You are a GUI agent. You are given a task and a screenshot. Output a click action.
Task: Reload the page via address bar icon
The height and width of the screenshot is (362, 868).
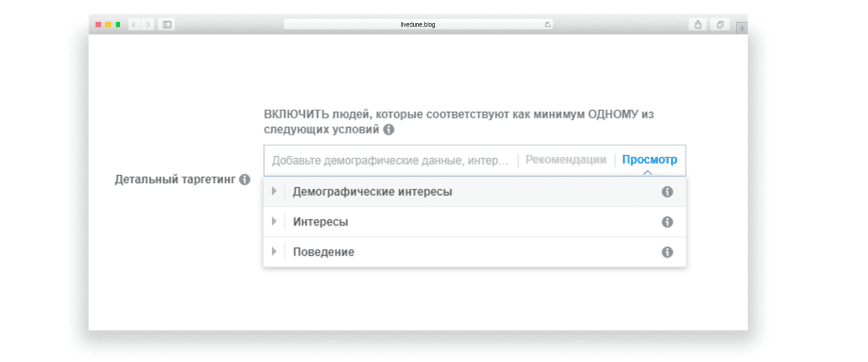pos(547,24)
